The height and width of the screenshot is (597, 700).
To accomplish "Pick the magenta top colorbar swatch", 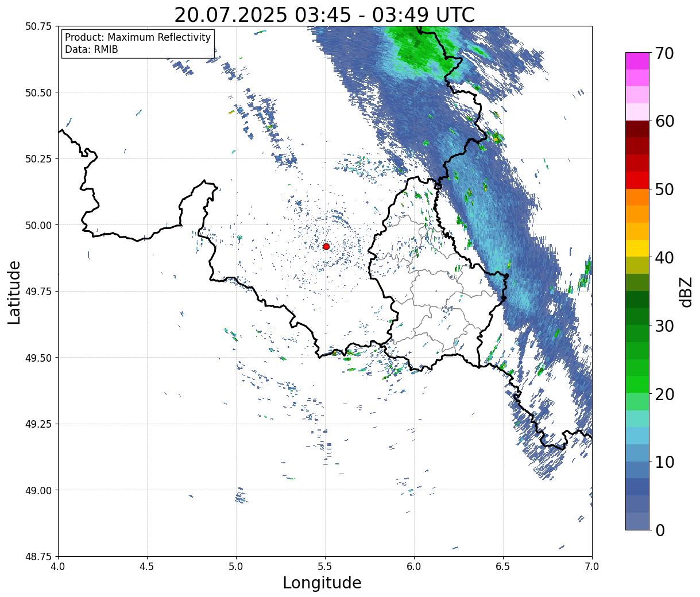I will coord(637,61).
